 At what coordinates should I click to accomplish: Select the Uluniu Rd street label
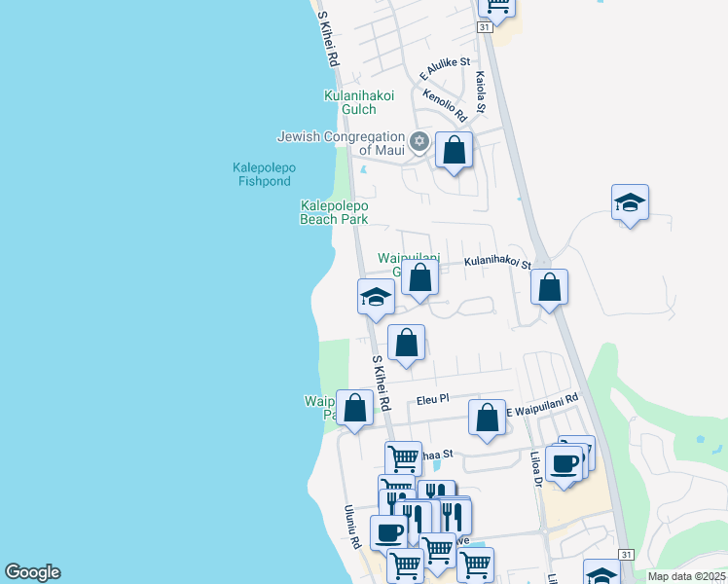(x=353, y=527)
